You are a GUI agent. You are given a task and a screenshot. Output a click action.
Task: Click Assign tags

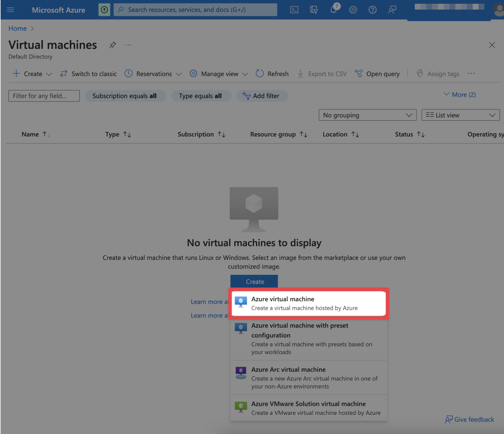click(438, 74)
